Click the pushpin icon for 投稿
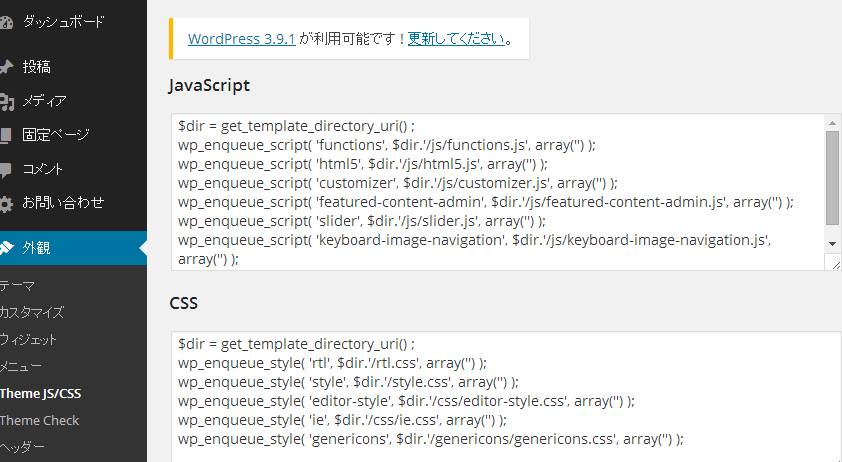 tap(5, 67)
